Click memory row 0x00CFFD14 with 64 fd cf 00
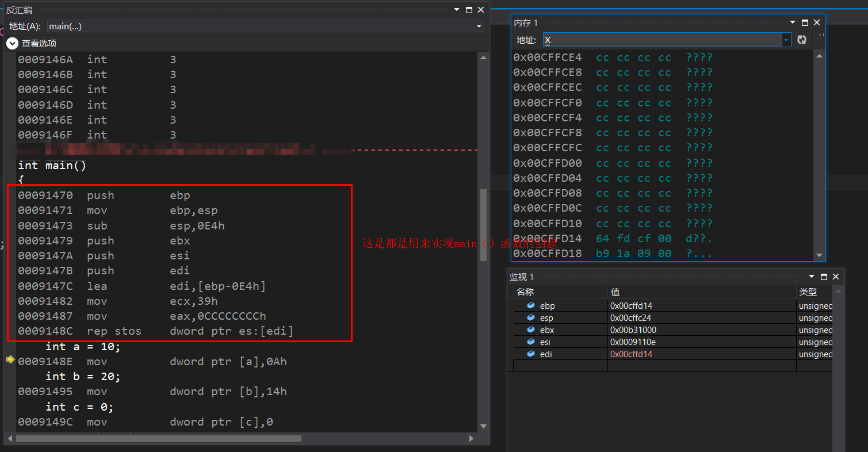 (613, 239)
